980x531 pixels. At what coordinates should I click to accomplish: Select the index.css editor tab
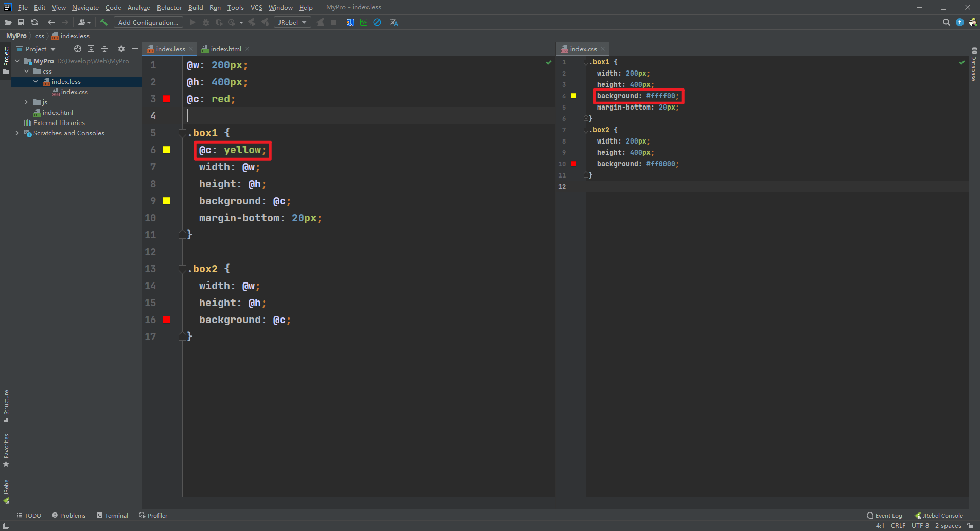(x=583, y=49)
